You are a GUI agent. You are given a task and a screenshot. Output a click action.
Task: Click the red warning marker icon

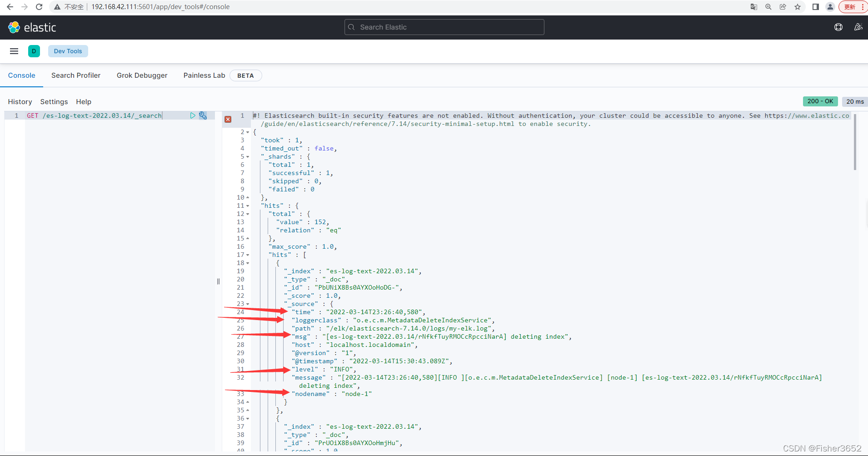point(228,119)
